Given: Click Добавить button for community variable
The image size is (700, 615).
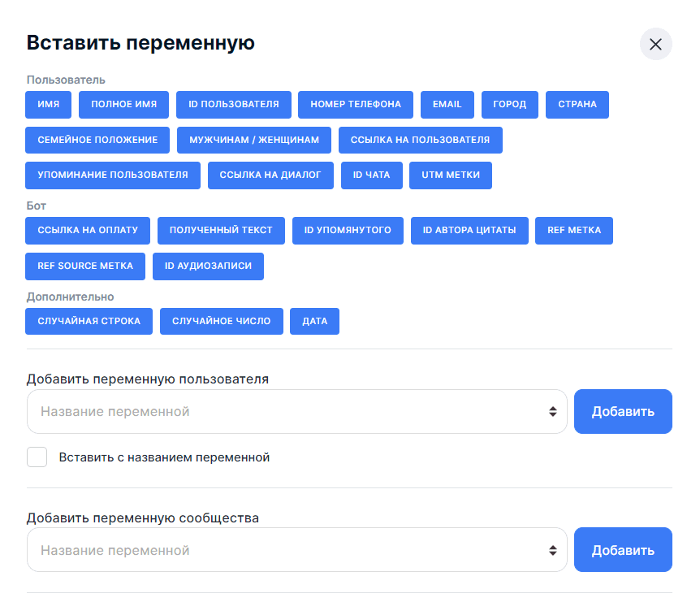Looking at the screenshot, I should pos(622,550).
